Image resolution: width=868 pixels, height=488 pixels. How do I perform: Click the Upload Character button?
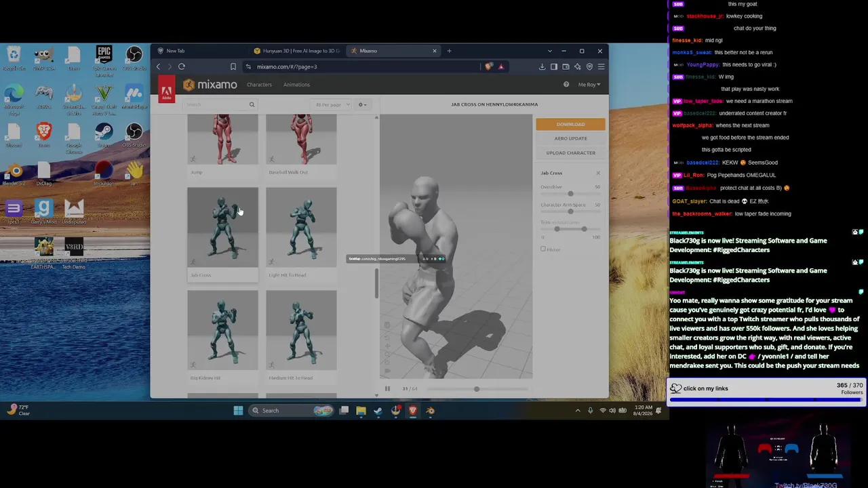point(570,152)
